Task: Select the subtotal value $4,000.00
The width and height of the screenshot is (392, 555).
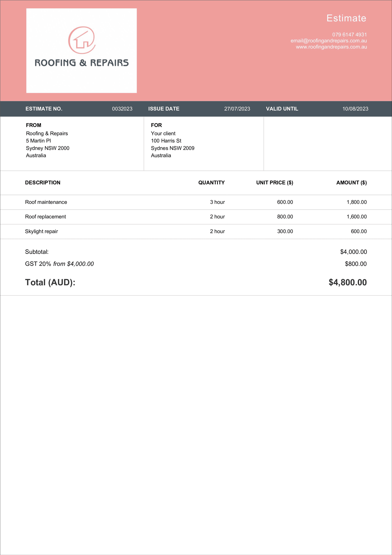Action: [x=354, y=252]
